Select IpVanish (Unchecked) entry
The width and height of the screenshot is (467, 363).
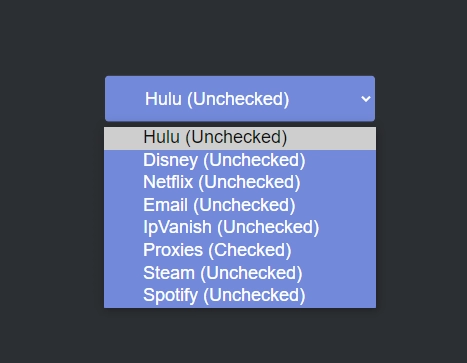240,227
